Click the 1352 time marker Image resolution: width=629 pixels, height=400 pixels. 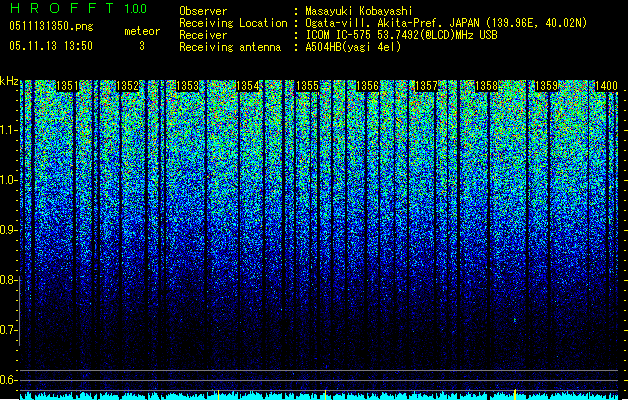127,86
